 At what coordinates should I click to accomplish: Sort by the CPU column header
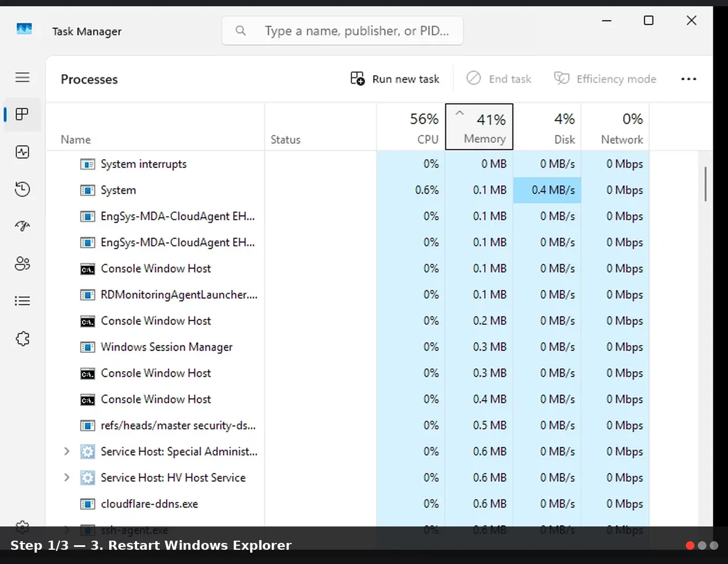pos(411,127)
